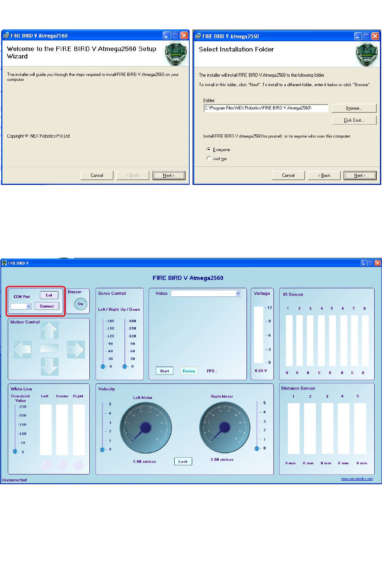The height and width of the screenshot is (588, 382).
Task: Click the left arrow in Motion Control
Action: [x=23, y=350]
